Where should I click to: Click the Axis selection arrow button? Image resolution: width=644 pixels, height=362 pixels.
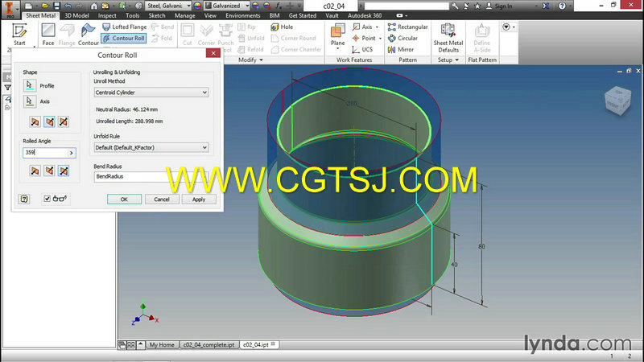(x=30, y=101)
